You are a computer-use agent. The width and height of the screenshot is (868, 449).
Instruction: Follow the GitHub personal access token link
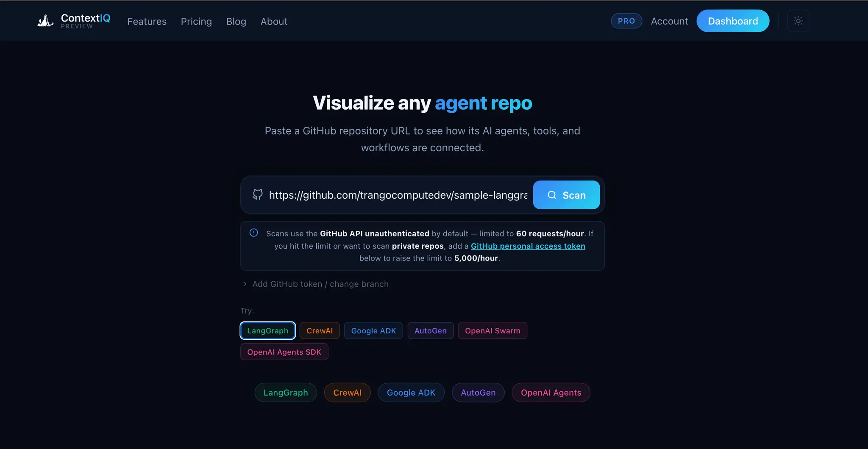[528, 246]
